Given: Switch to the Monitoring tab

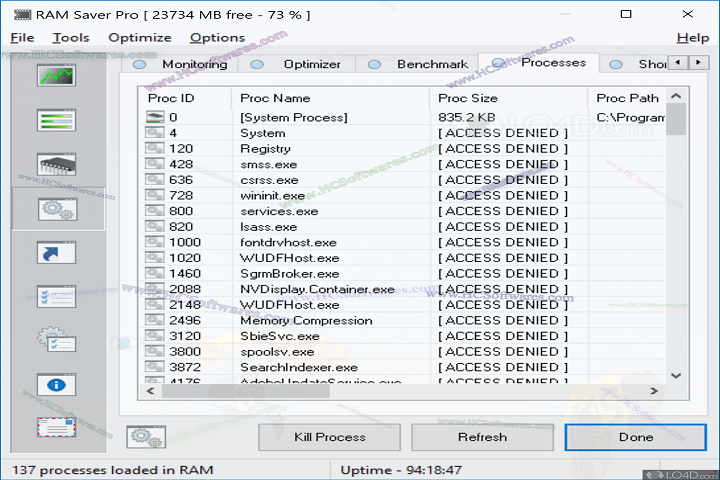Looking at the screenshot, I should pyautogui.click(x=180, y=64).
